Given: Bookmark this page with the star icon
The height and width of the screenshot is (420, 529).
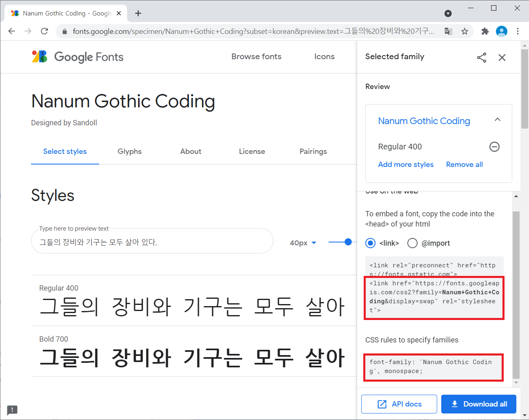Looking at the screenshot, I should click(x=465, y=31).
